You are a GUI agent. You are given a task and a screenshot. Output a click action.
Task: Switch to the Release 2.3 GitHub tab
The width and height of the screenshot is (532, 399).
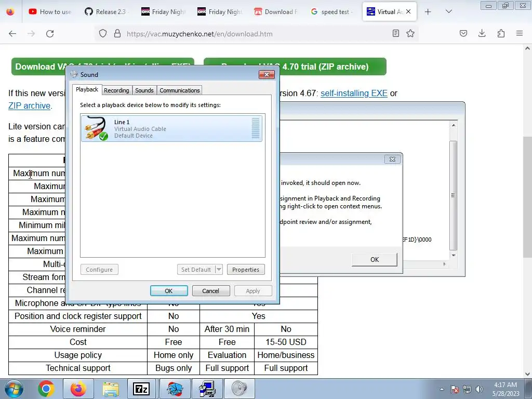(x=106, y=12)
